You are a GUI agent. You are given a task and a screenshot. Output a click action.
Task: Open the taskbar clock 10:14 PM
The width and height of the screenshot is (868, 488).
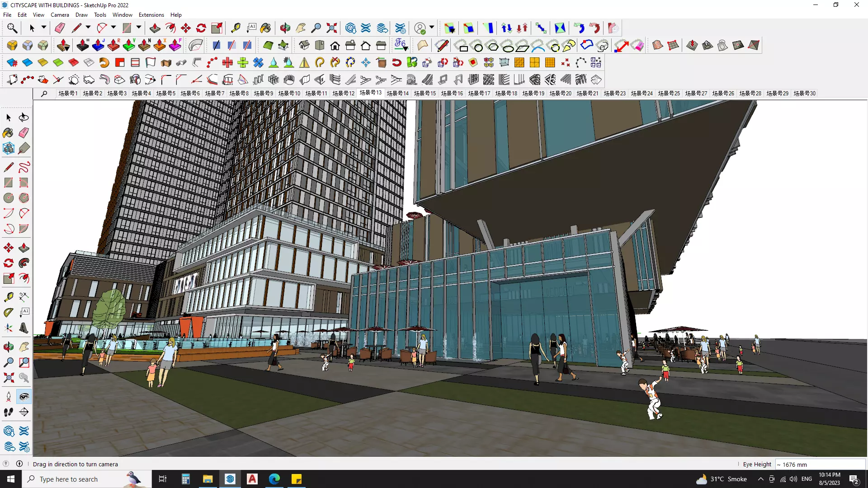tap(829, 479)
